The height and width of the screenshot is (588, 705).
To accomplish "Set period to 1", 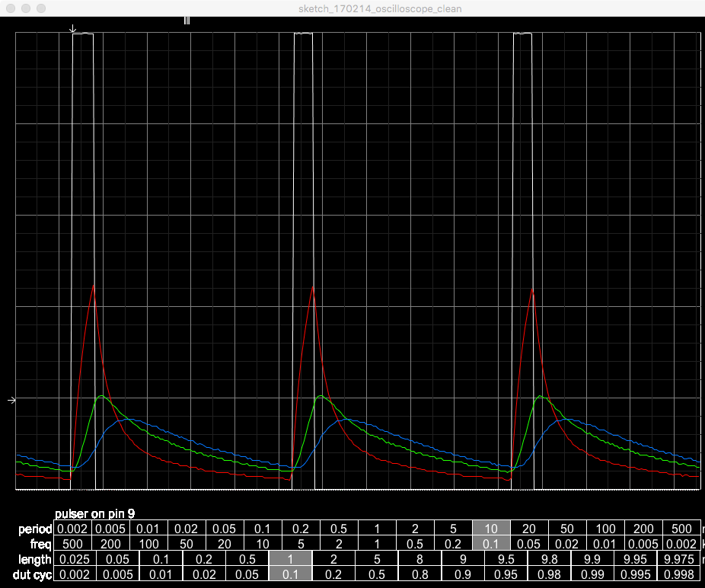I will point(377,528).
